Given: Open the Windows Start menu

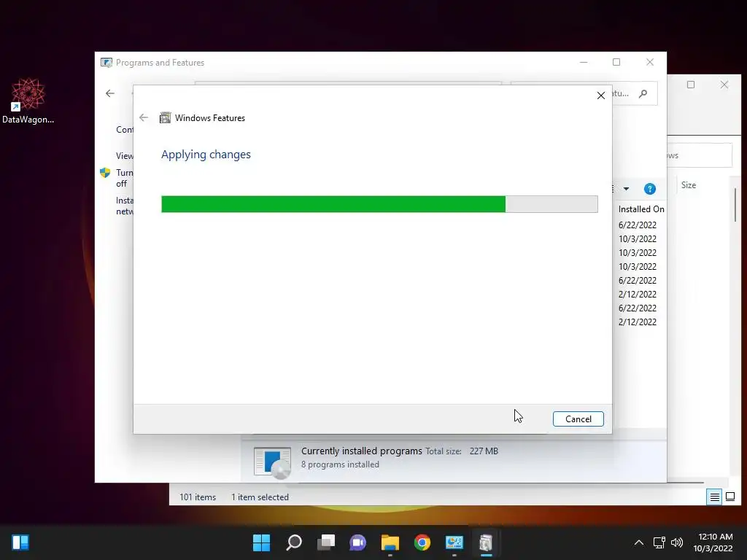Looking at the screenshot, I should (x=261, y=542).
